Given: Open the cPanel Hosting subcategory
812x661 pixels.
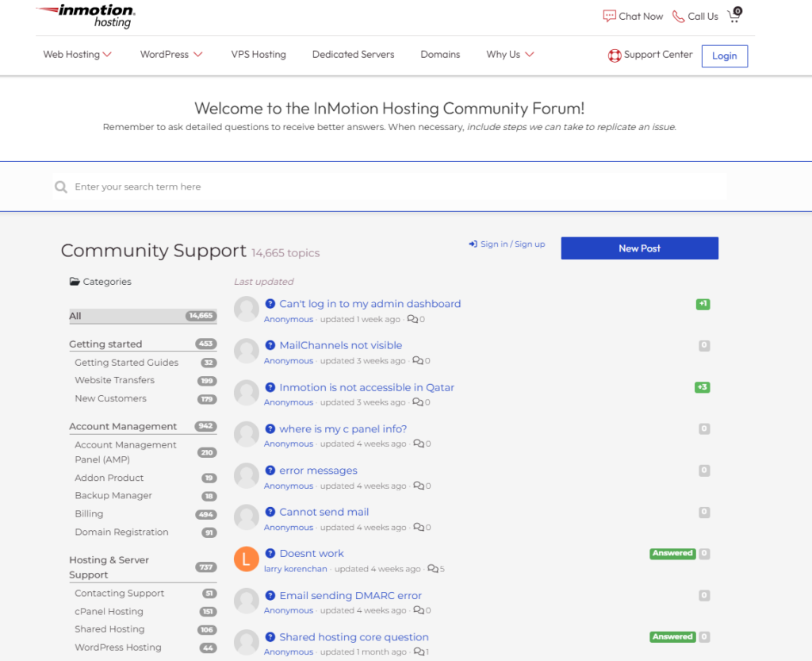Looking at the screenshot, I should point(109,611).
